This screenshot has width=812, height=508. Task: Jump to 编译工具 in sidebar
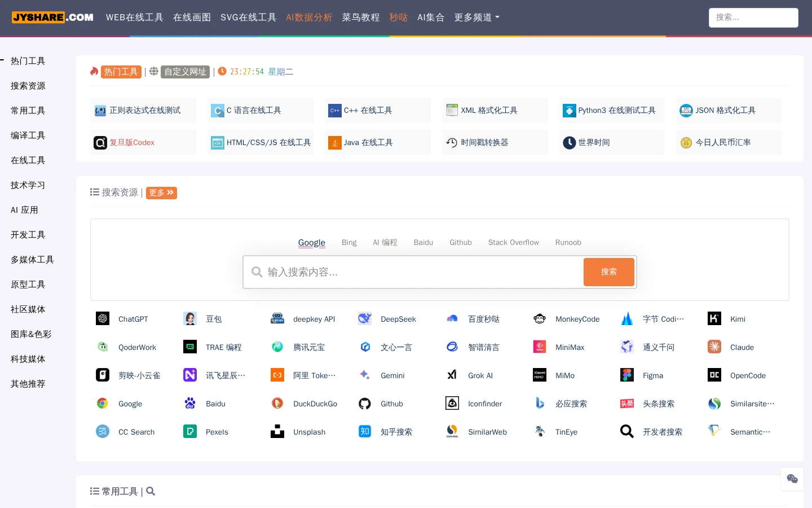[28, 135]
